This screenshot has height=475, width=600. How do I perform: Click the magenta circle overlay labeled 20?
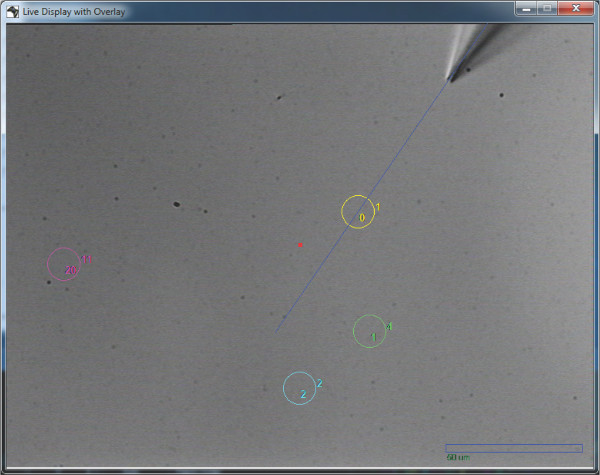(64, 264)
